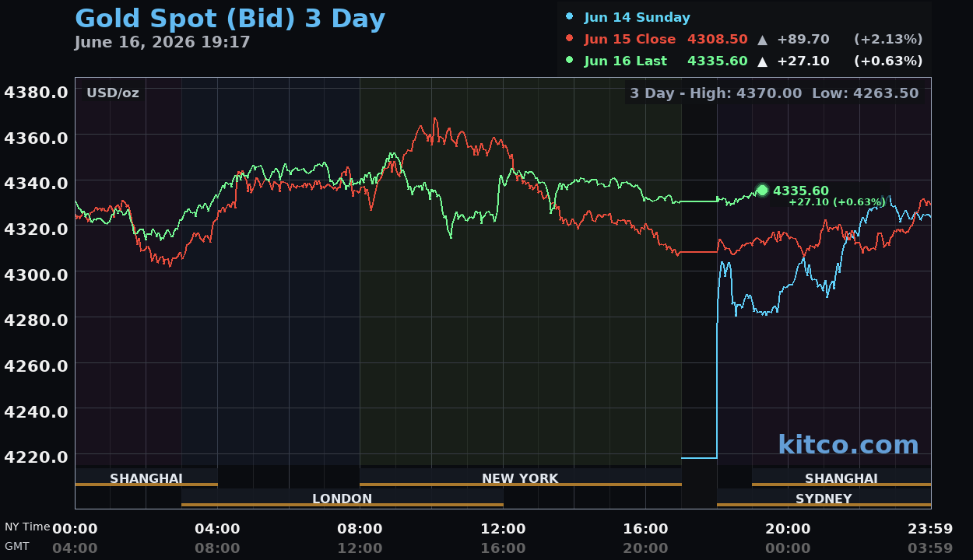
Task: Click the 3 Day High Low summary
Action: (775, 93)
